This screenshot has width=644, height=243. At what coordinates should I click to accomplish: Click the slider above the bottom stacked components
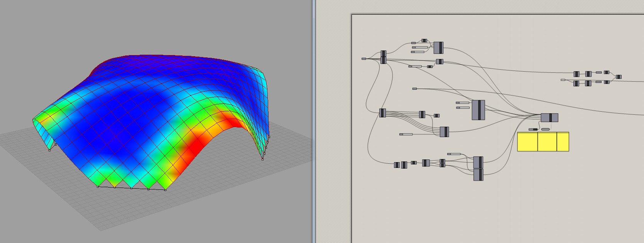coord(454,154)
